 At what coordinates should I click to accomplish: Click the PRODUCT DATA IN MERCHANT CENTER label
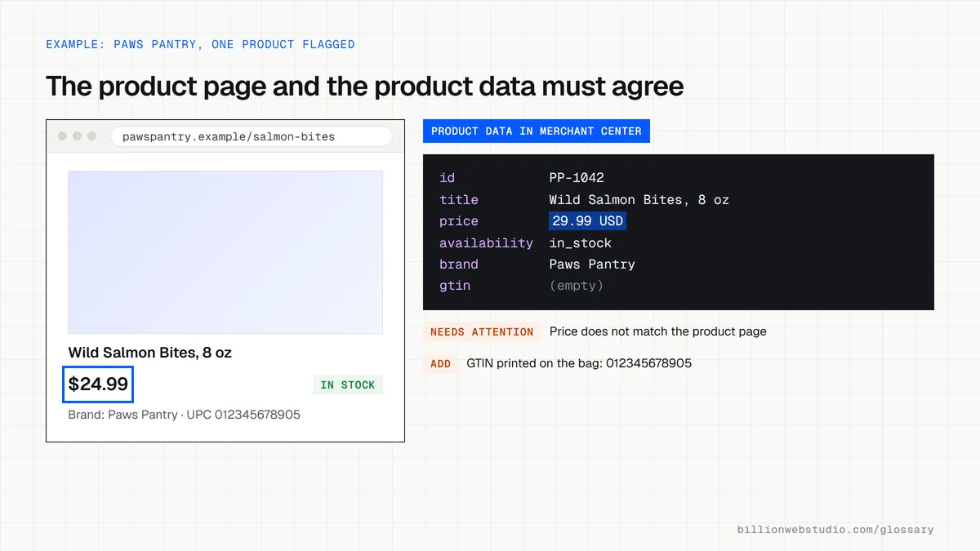[x=537, y=131]
